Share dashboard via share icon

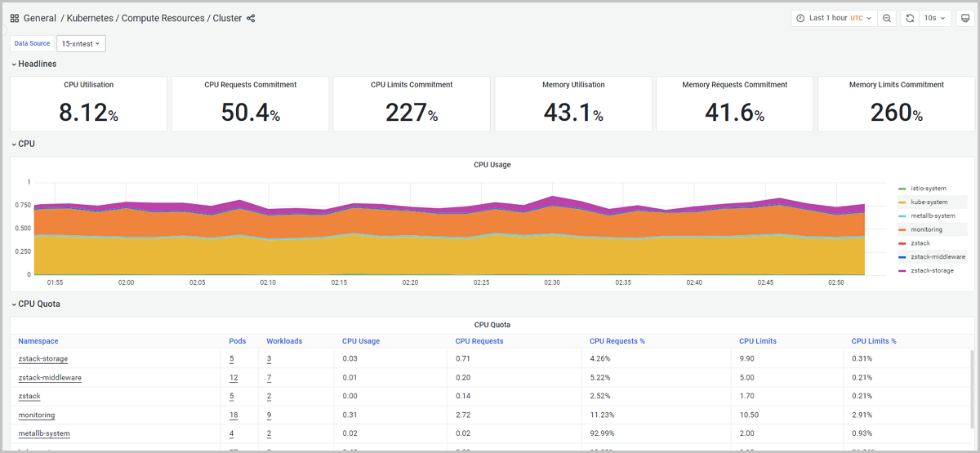pos(251,18)
